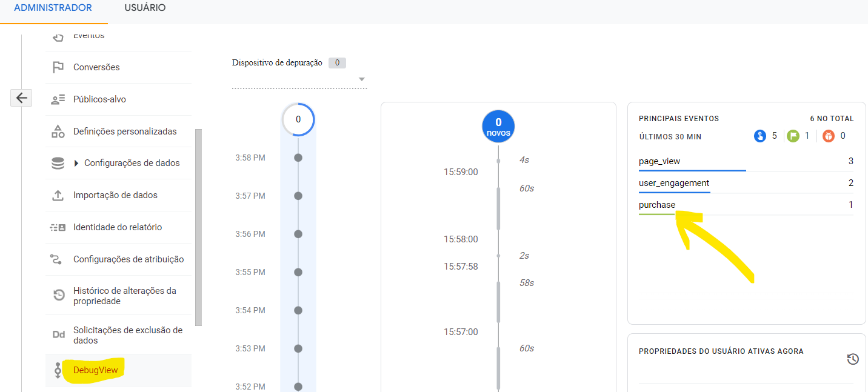Click the orange bug errors counter icon
868x392 pixels.
coord(829,136)
